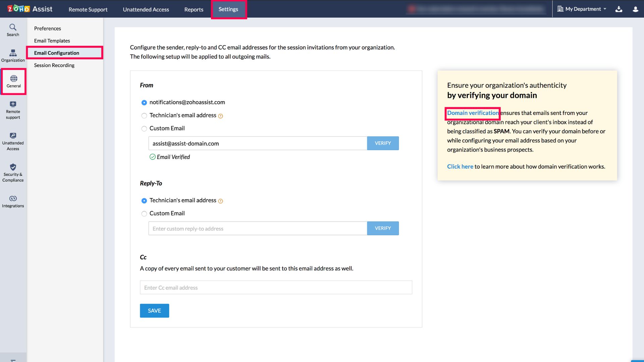The height and width of the screenshot is (362, 644).
Task: Open the Organization settings panel
Action: (x=13, y=55)
